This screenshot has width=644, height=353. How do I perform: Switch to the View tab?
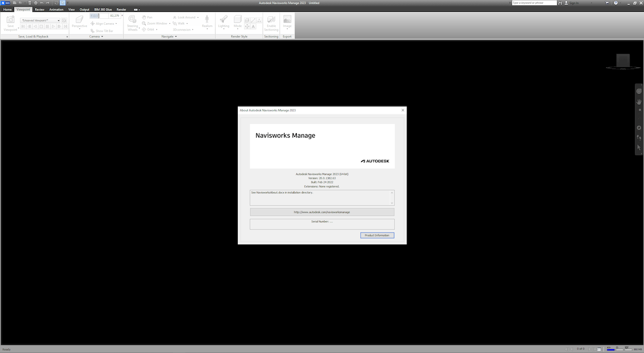click(71, 10)
